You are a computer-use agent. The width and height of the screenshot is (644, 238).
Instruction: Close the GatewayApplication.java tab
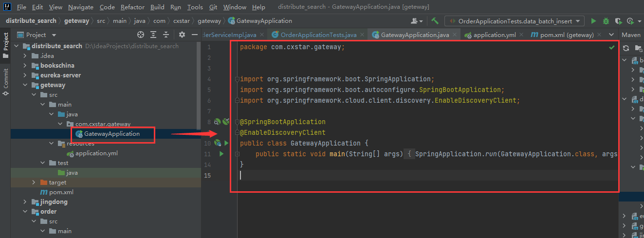pos(455,35)
